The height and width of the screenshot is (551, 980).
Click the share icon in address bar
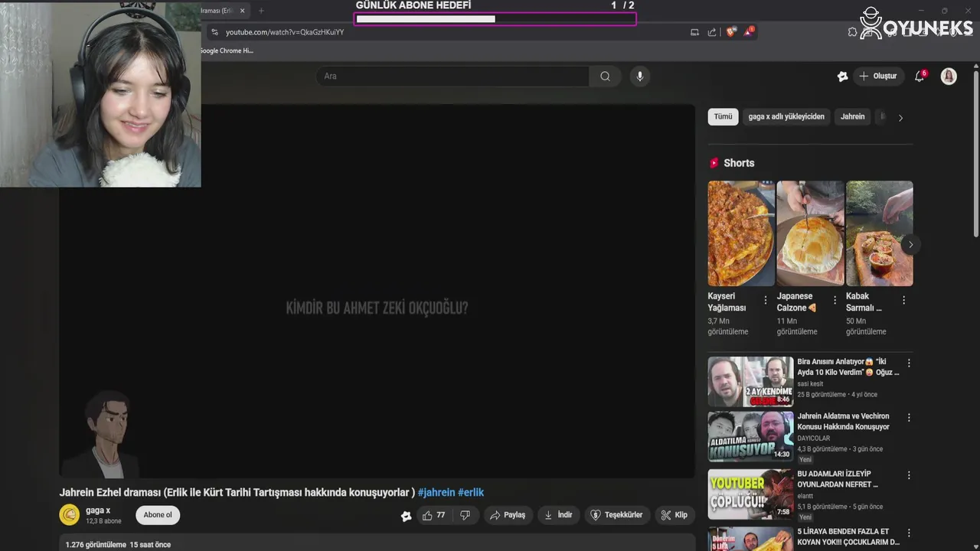pyautogui.click(x=712, y=32)
